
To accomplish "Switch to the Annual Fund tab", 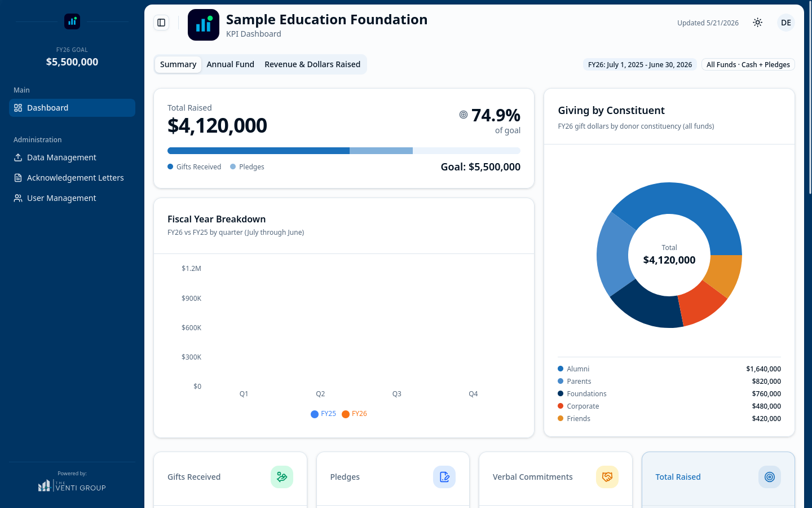I will point(230,64).
